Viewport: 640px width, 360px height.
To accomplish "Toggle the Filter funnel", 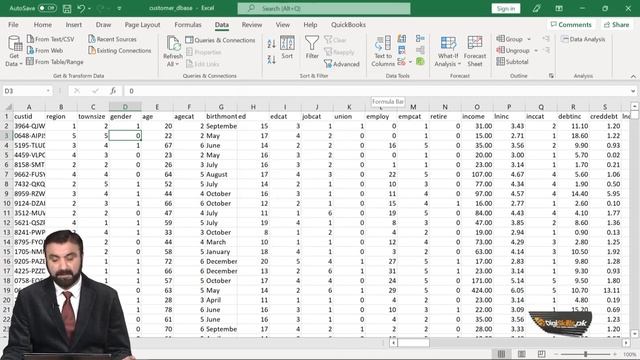I will 312,47.
